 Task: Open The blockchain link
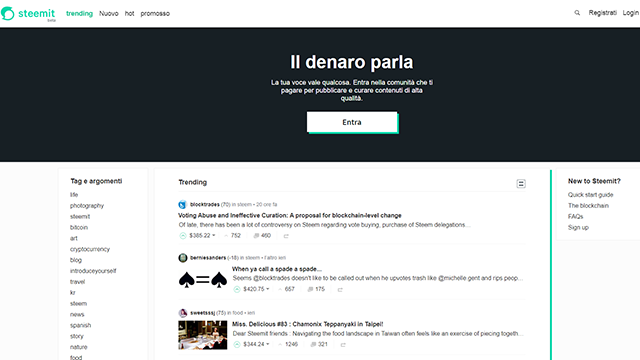(x=588, y=206)
